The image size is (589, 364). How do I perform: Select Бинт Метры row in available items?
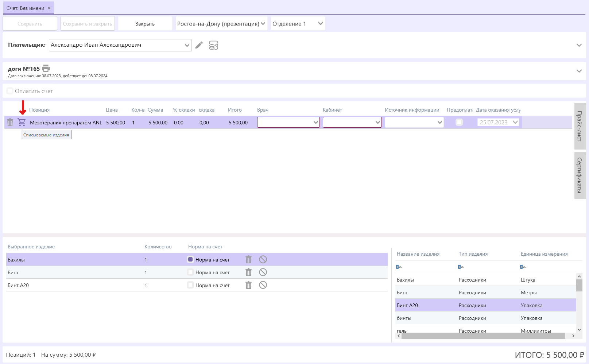(486, 293)
